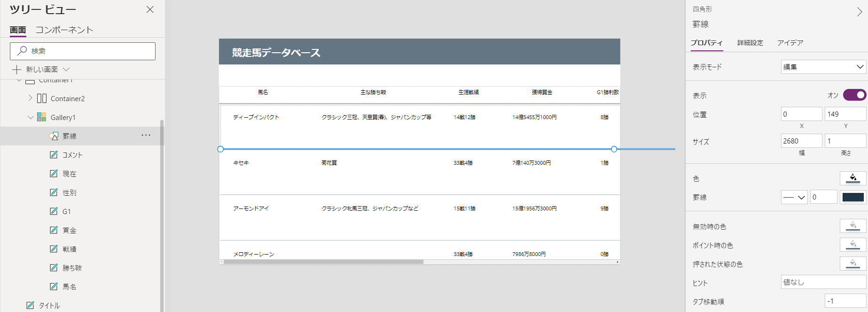The image size is (868, 312).
Task: Click the 獲得賞金 column header
Action: (542, 92)
